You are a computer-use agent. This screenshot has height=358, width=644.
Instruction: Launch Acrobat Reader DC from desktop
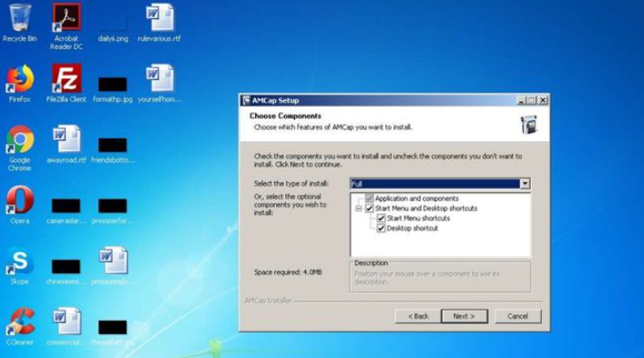[x=66, y=26]
